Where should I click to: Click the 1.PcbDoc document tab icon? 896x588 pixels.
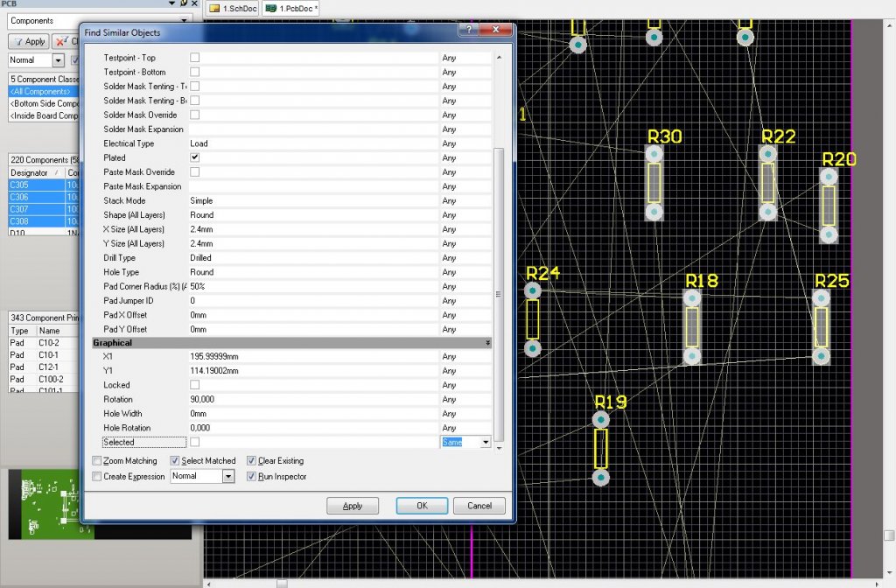pos(271,9)
